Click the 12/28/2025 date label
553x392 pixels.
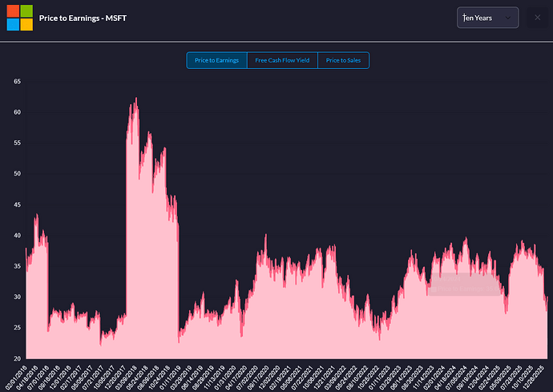(534, 378)
